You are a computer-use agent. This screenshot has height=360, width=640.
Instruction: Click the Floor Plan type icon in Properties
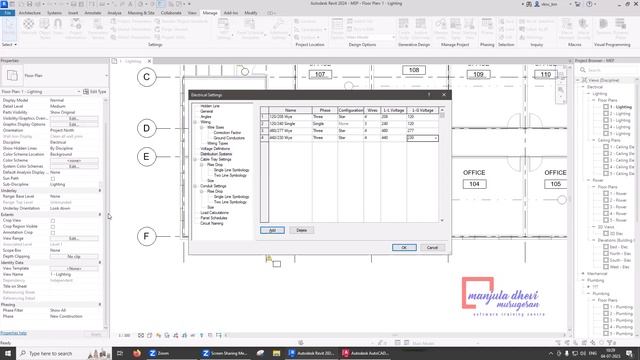[12, 76]
